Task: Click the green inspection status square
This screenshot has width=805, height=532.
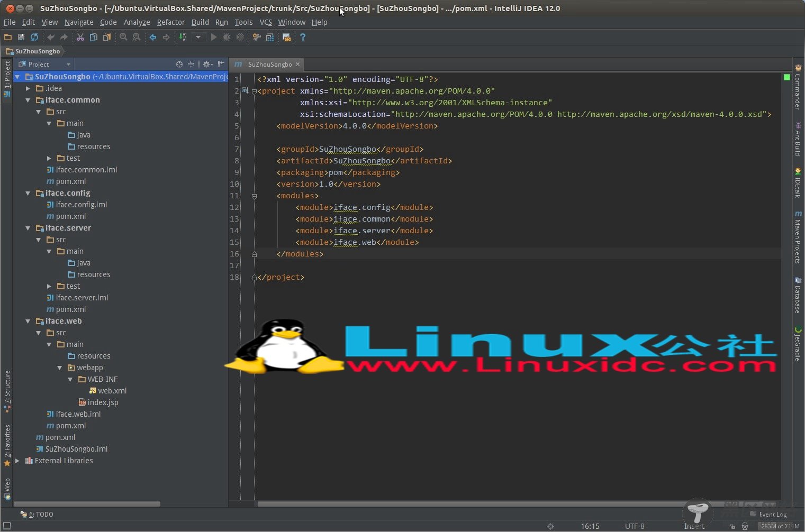Action: point(786,77)
